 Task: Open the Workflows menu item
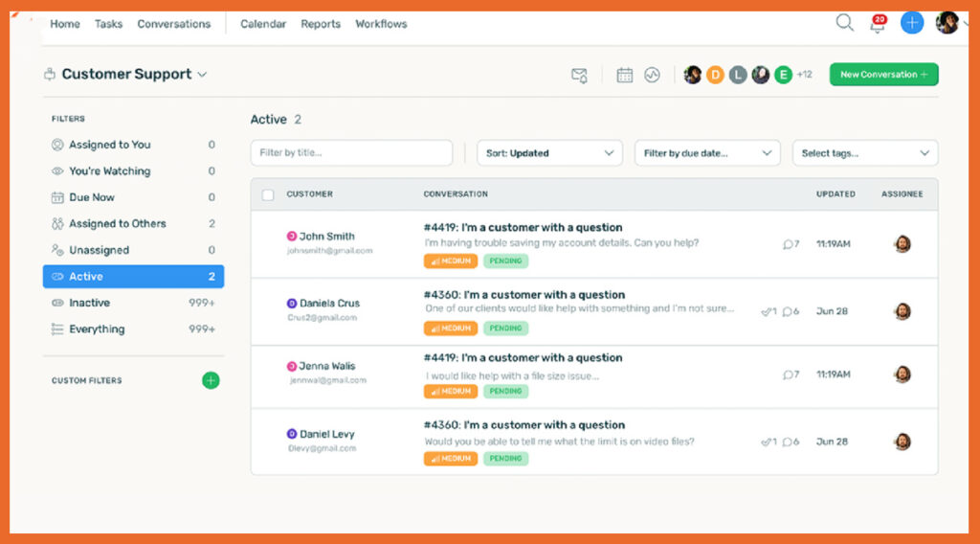click(x=381, y=24)
